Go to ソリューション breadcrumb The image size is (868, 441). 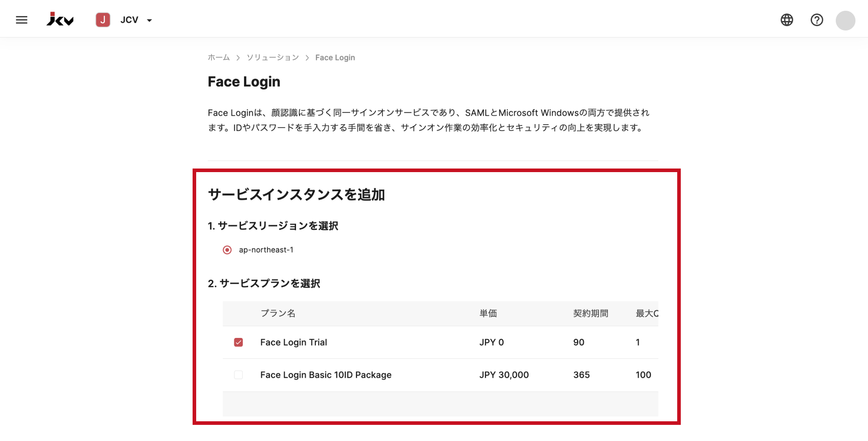click(273, 57)
